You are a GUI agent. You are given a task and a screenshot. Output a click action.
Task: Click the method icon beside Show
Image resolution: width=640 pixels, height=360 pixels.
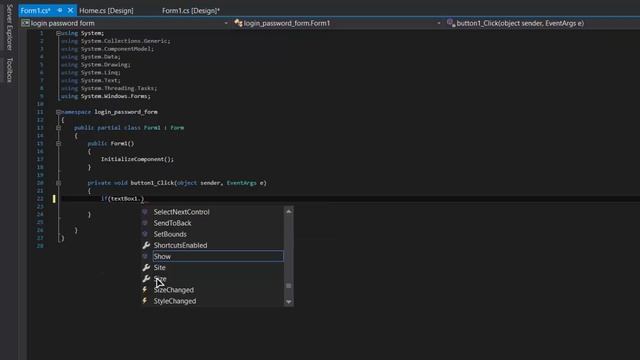pyautogui.click(x=145, y=256)
